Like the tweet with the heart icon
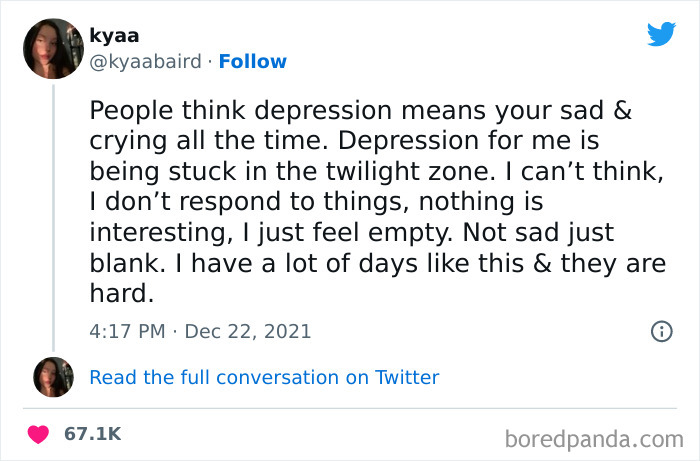Screen dimensions: 700x461 [39, 434]
